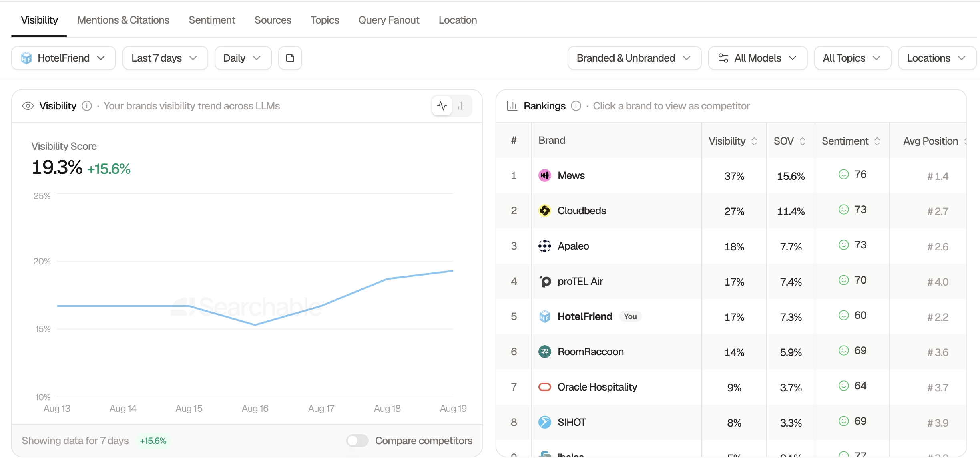Click the proTEL Air brand logo
The height and width of the screenshot is (467, 980).
[544, 281]
